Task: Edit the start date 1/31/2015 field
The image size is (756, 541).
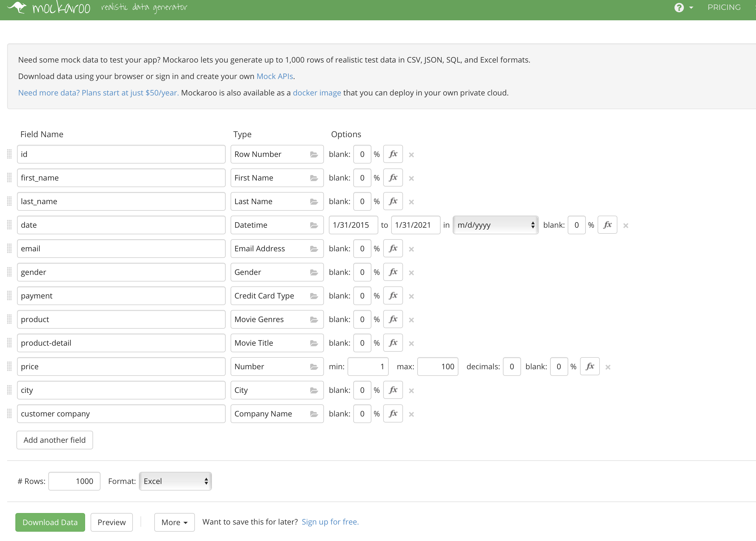Action: 353,225
